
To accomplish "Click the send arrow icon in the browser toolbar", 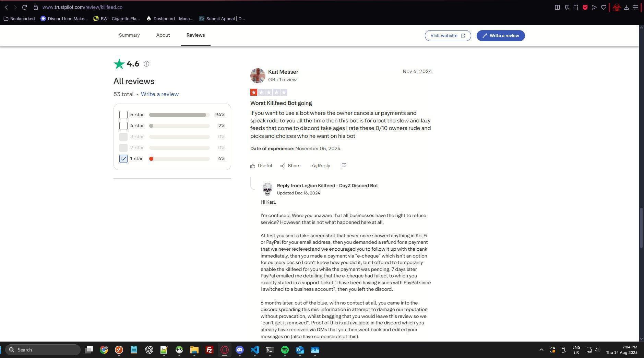I will point(594,7).
